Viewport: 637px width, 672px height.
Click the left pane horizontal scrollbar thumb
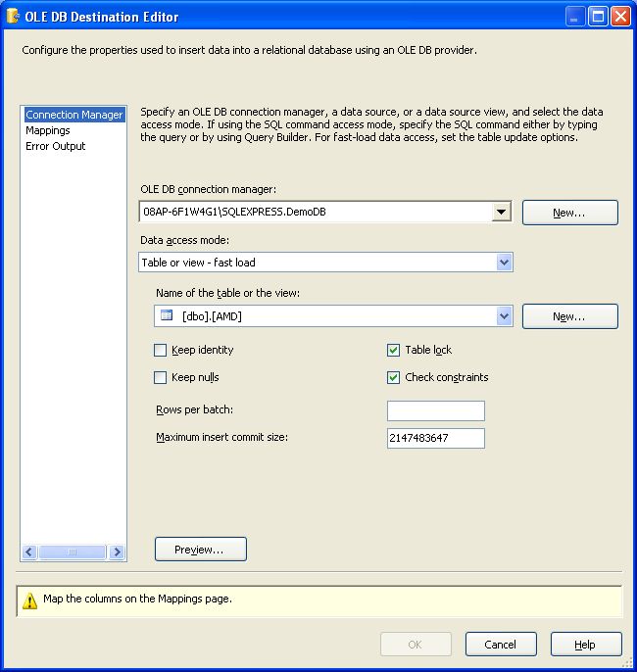[x=72, y=552]
